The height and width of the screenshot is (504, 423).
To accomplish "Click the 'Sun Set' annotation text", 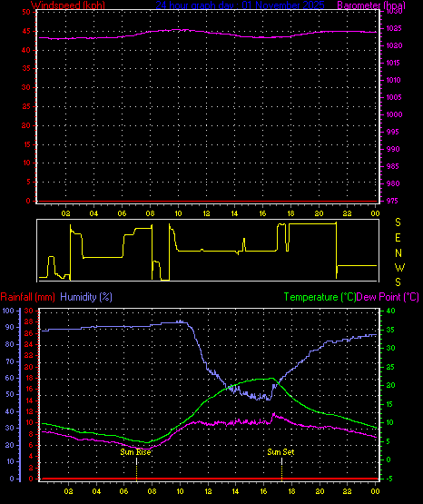I will pos(280,452).
